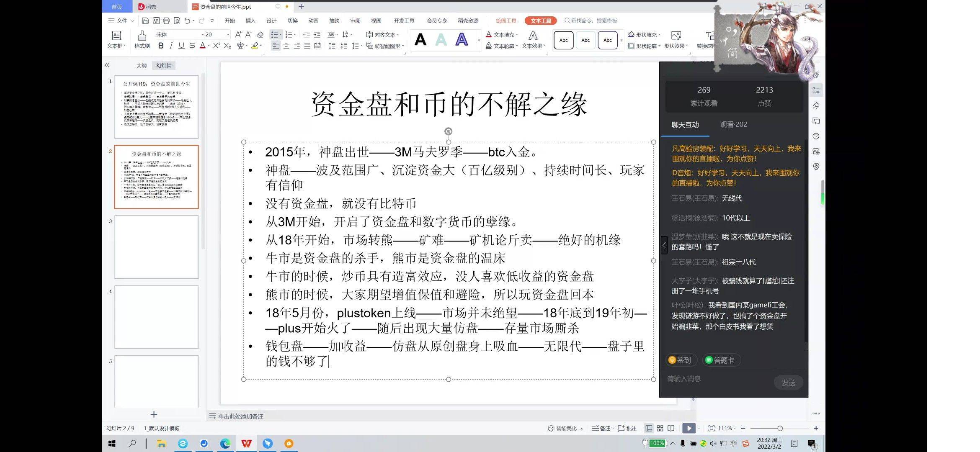Add new slide with plus button
The width and height of the screenshot is (980, 452).
pyautogui.click(x=154, y=414)
